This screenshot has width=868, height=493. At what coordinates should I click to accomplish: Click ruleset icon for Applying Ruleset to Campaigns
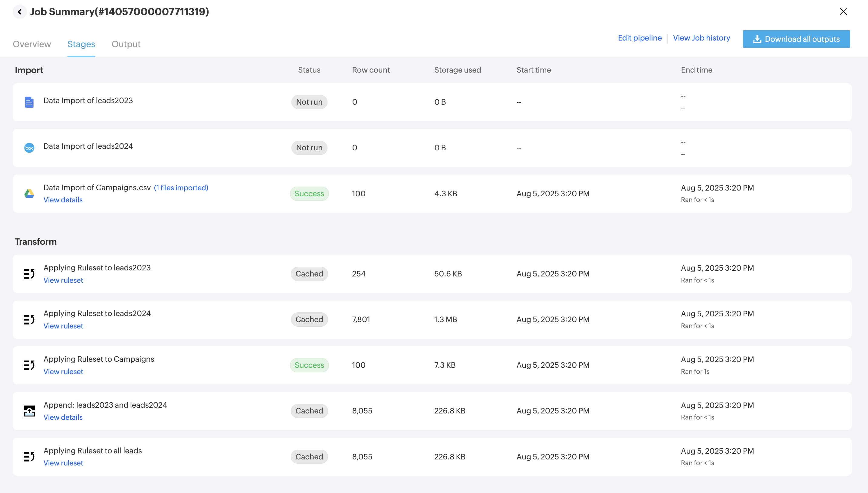click(x=29, y=365)
